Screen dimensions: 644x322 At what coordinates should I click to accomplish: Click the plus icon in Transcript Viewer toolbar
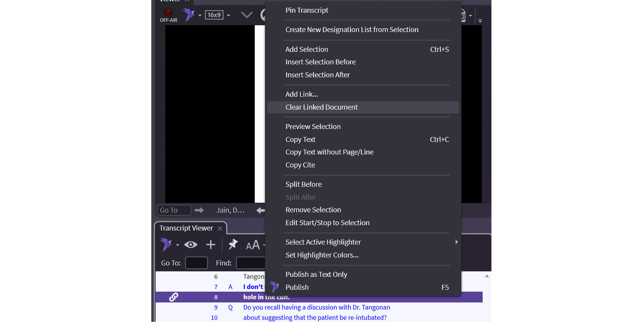coord(211,245)
